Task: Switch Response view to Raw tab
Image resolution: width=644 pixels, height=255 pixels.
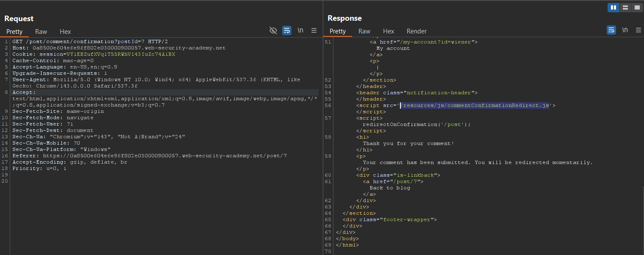Action: pyautogui.click(x=364, y=31)
